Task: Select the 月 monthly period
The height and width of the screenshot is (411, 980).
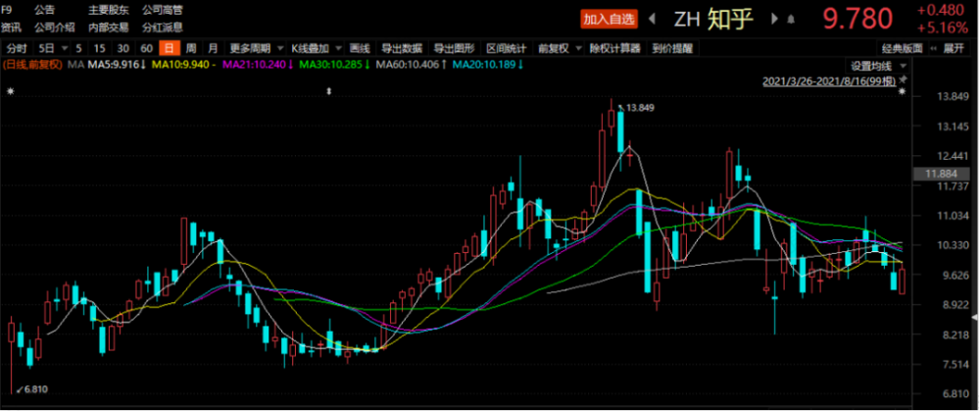Action: pyautogui.click(x=213, y=48)
